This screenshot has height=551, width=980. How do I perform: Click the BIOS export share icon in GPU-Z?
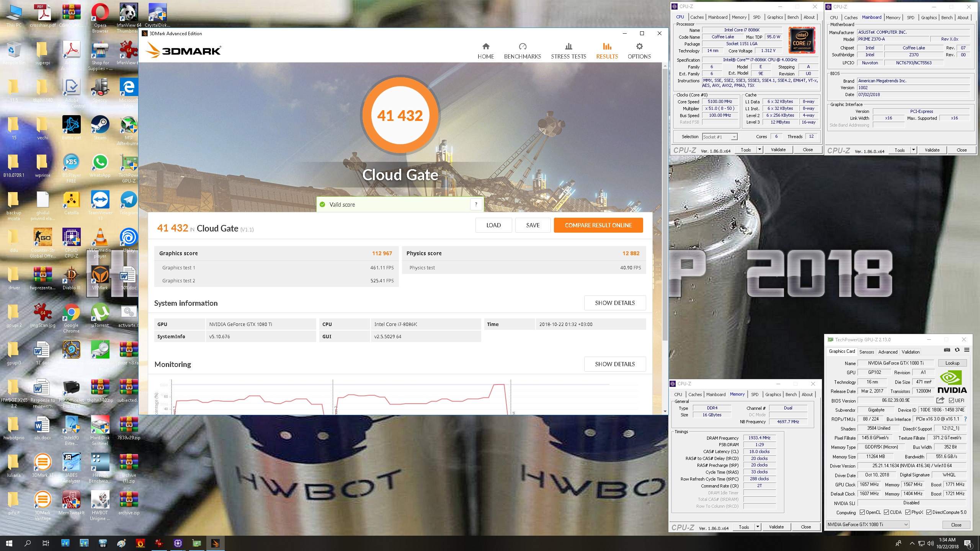[x=940, y=400]
